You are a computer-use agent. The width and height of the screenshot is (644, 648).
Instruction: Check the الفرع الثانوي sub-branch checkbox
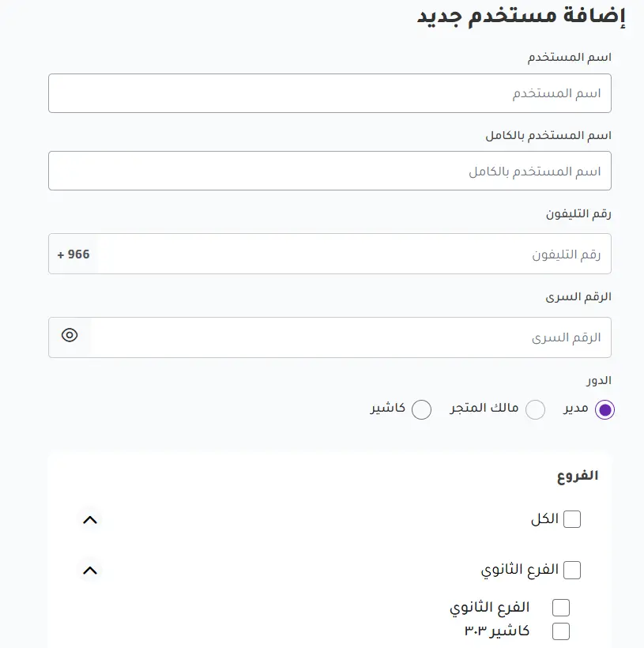click(x=561, y=607)
